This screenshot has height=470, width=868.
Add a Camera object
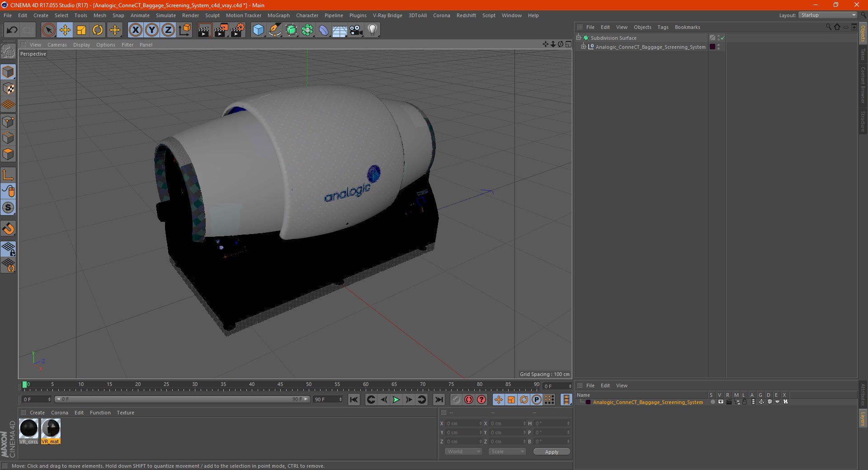click(356, 30)
